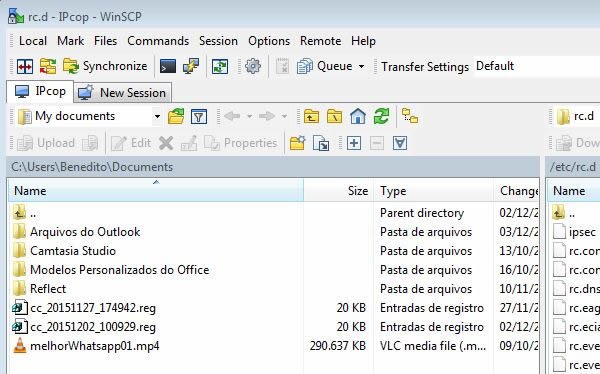600x374 pixels.
Task: Click the Delete X icon
Action: (x=166, y=143)
